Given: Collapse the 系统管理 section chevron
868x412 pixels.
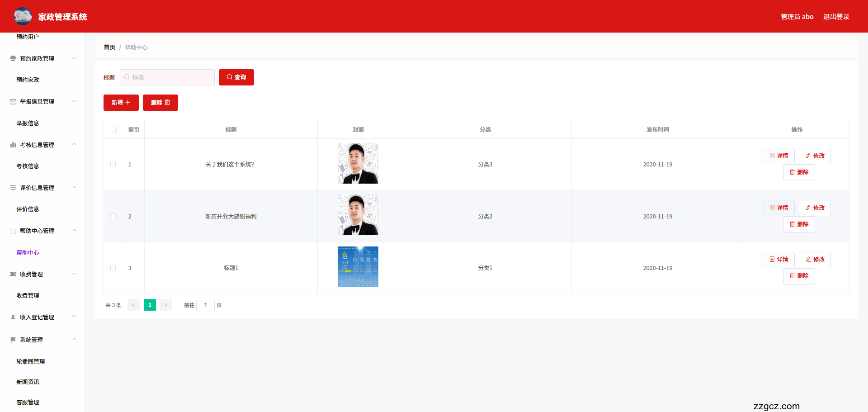Looking at the screenshot, I should [74, 340].
